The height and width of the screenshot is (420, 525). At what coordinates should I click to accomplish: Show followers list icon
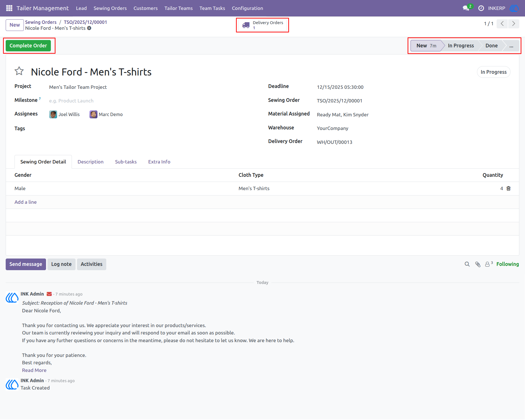pyautogui.click(x=489, y=264)
